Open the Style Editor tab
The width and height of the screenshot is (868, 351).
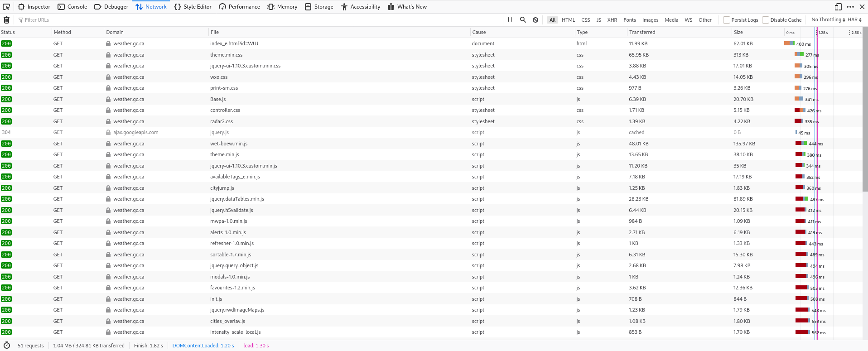tap(193, 7)
